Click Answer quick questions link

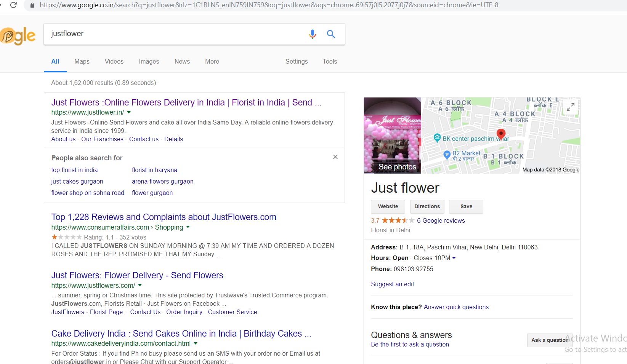coord(456,307)
